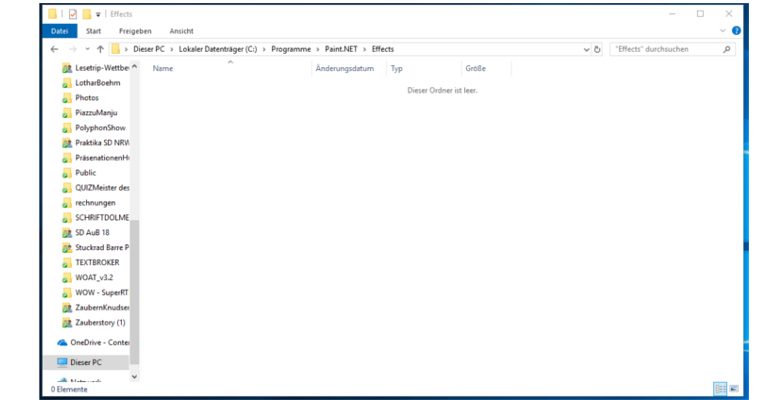Go up one folder level

100,49
